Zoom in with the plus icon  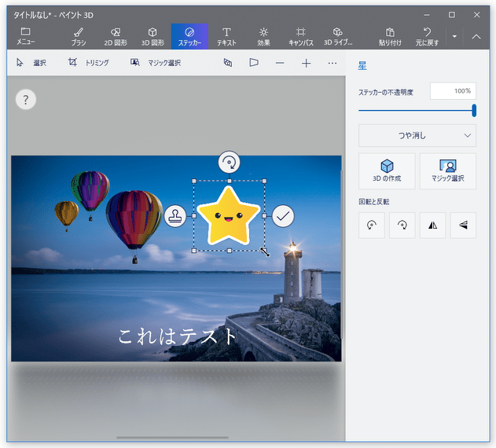tap(306, 64)
